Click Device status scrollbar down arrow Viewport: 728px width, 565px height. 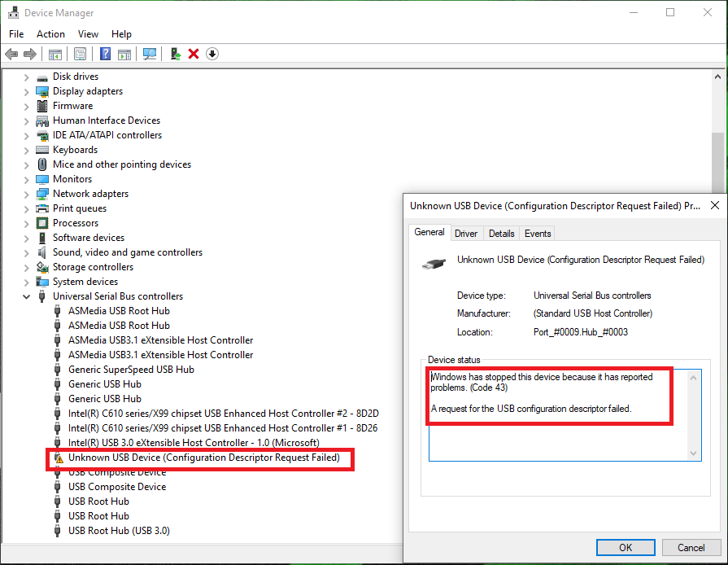tap(693, 453)
